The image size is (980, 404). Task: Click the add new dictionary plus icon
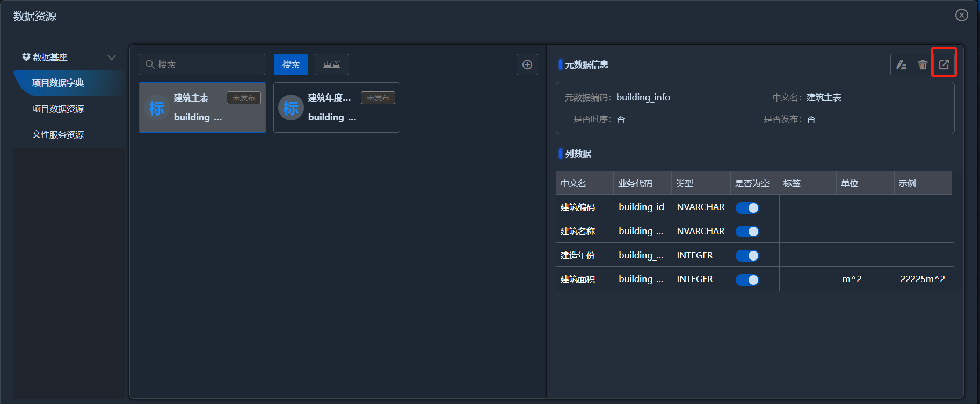(527, 64)
